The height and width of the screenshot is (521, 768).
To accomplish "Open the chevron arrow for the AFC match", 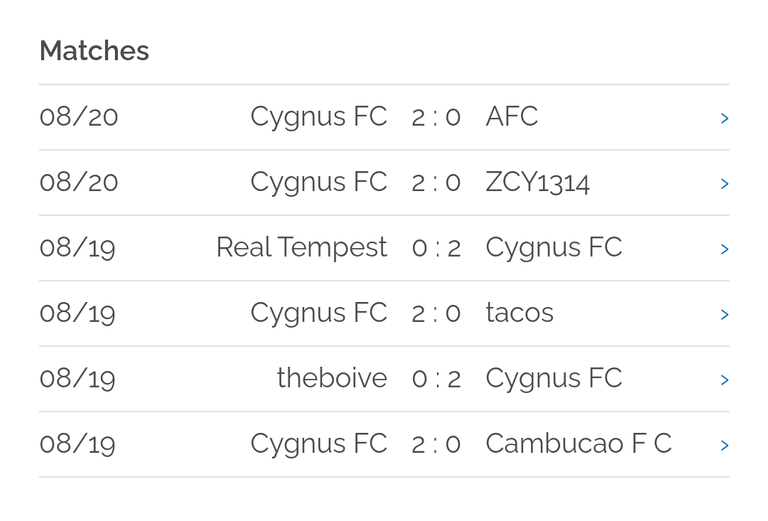I will coord(724,118).
